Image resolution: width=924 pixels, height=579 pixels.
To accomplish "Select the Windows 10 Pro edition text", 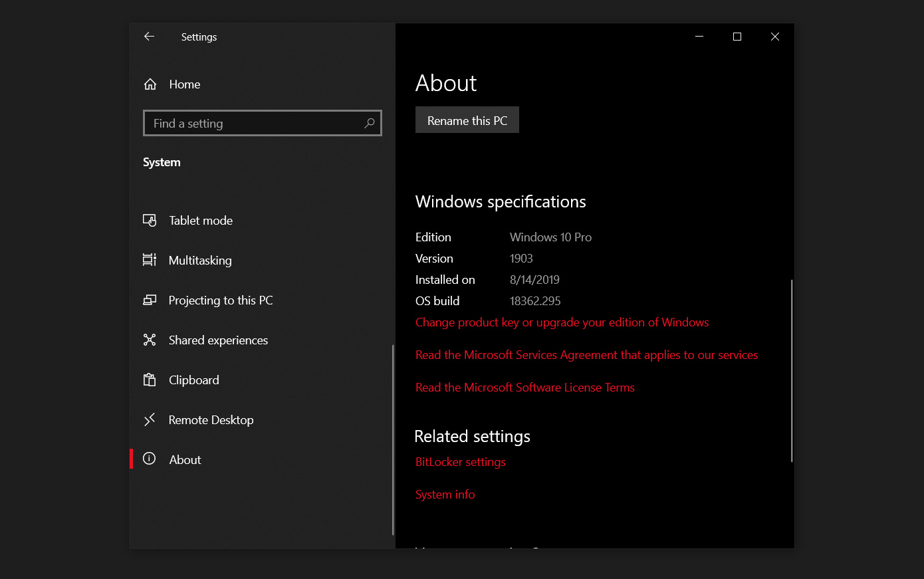I will click(550, 237).
